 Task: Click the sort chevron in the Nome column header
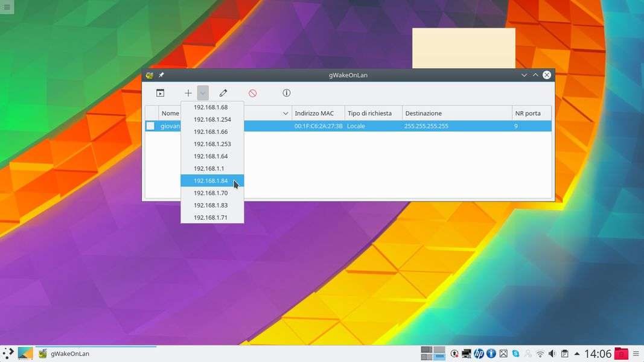285,113
